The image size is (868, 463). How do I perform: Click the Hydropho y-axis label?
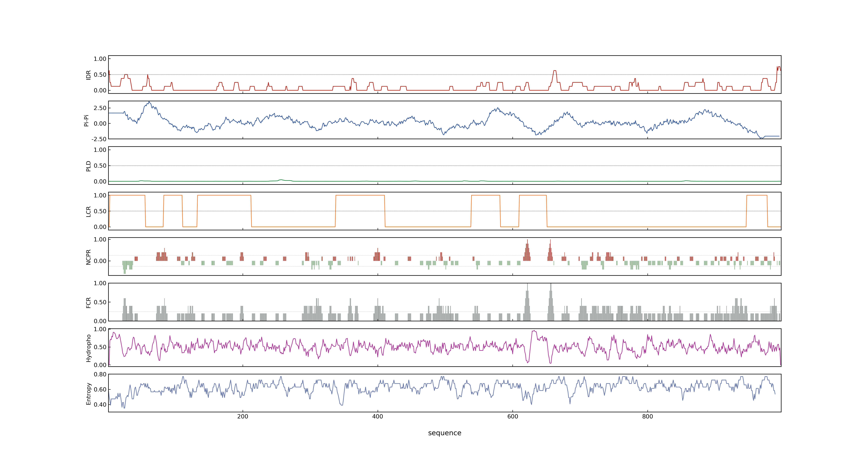coord(88,348)
